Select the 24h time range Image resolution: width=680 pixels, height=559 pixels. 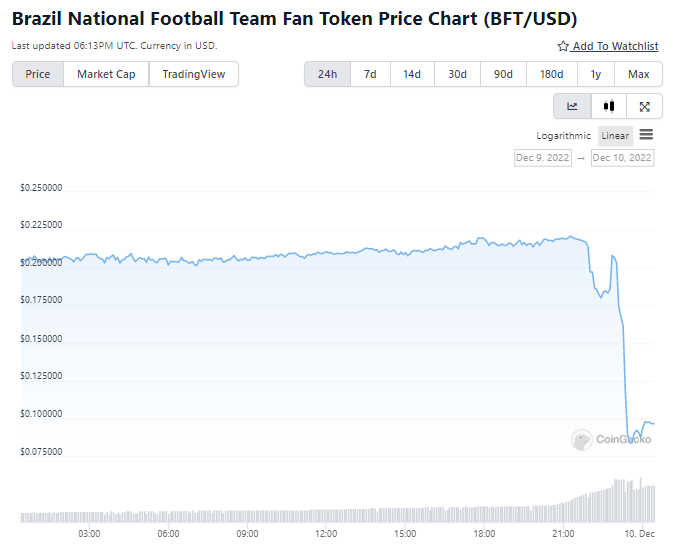coord(327,74)
